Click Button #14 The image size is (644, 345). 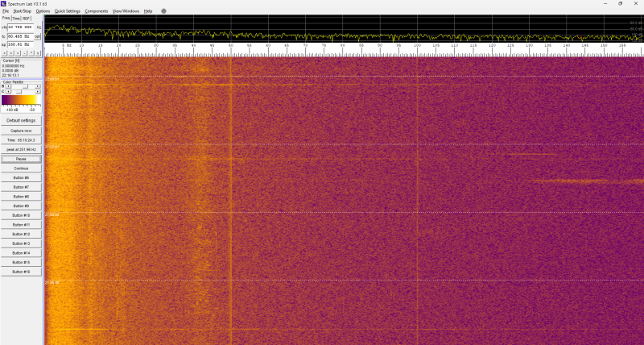[21, 253]
